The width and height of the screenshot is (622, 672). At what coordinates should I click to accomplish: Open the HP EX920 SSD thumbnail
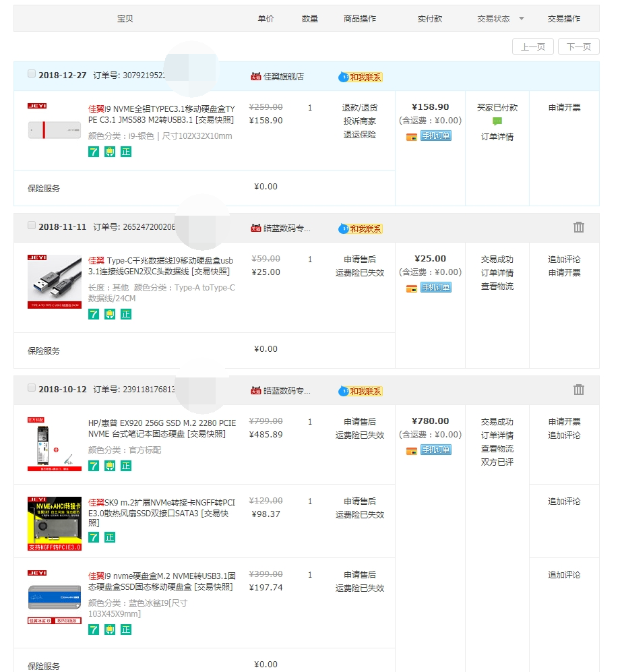(x=55, y=444)
